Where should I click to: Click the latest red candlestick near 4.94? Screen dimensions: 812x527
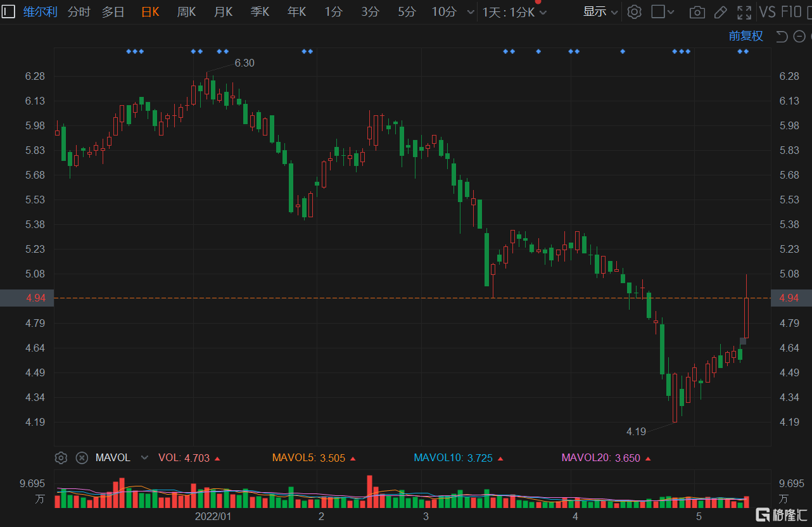point(746,317)
